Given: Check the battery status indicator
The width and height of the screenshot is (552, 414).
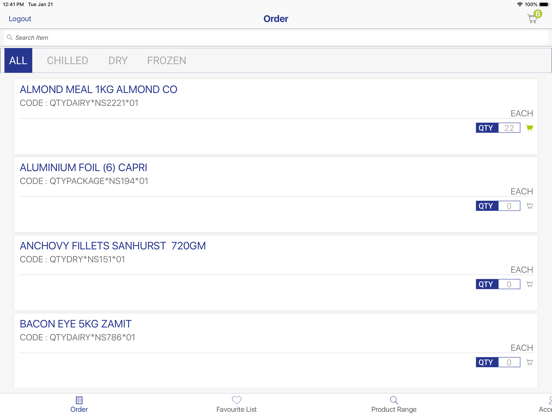Looking at the screenshot, I should (544, 4).
